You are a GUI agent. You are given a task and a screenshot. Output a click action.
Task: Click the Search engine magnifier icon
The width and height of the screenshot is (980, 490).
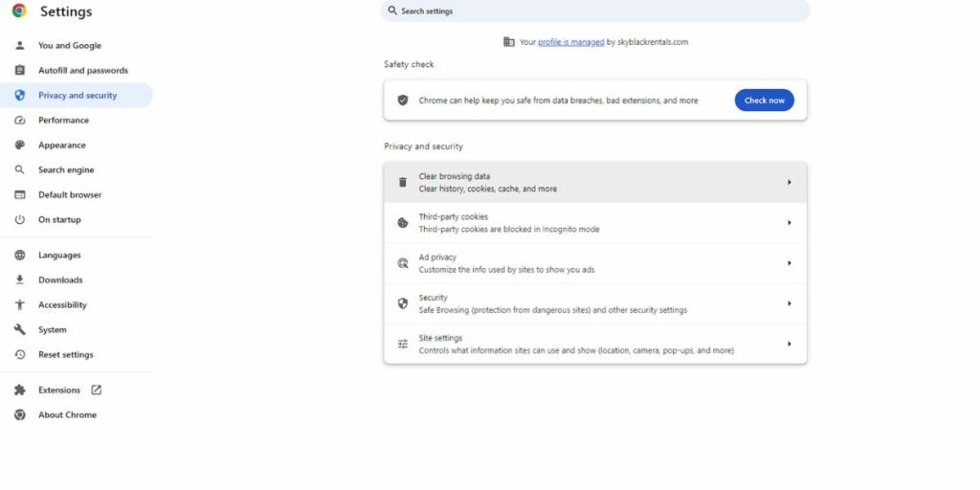(20, 170)
